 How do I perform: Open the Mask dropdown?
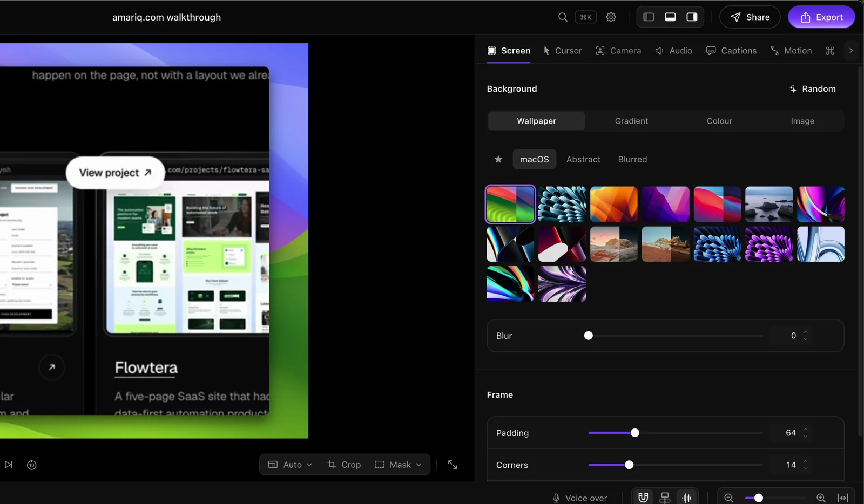click(399, 465)
